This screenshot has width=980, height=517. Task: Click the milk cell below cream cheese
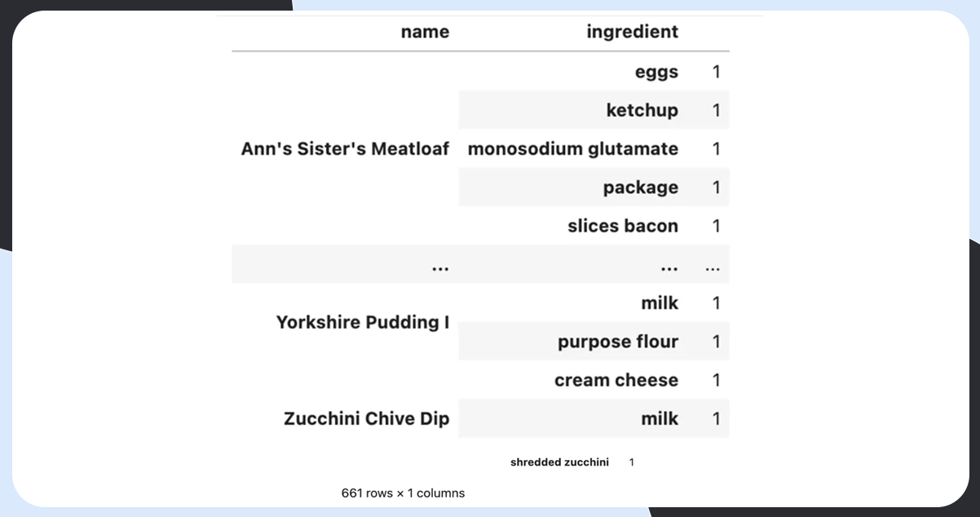click(660, 419)
